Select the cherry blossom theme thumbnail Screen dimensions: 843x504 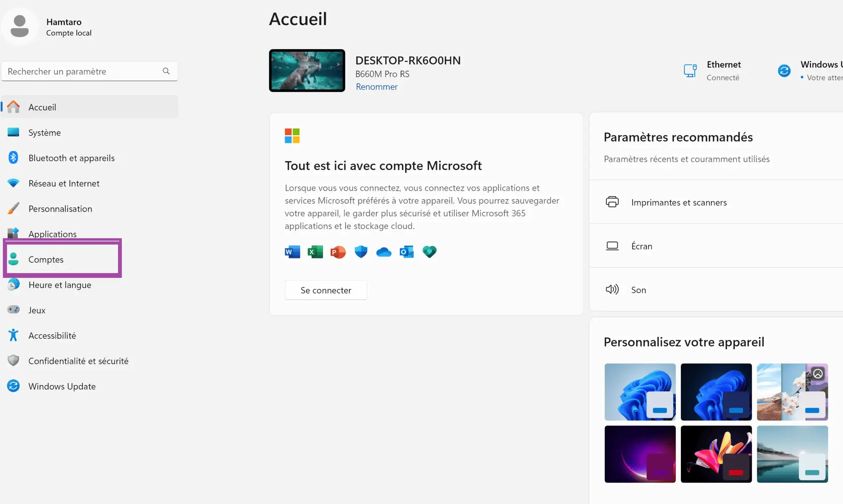(792, 392)
